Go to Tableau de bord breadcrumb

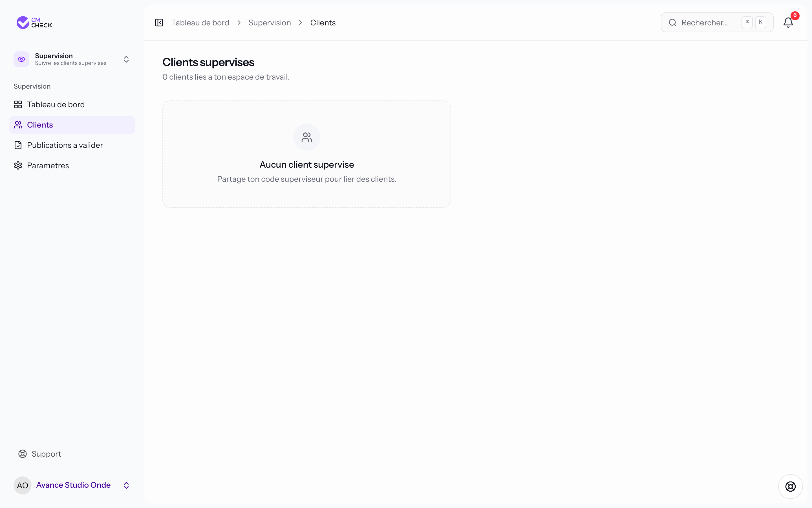tap(200, 23)
